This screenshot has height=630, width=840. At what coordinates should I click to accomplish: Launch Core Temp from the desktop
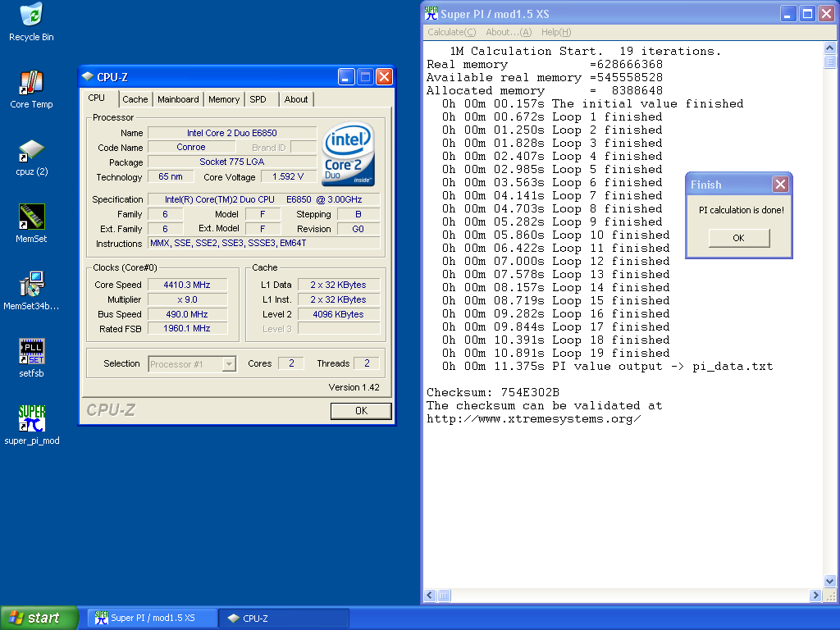click(31, 89)
